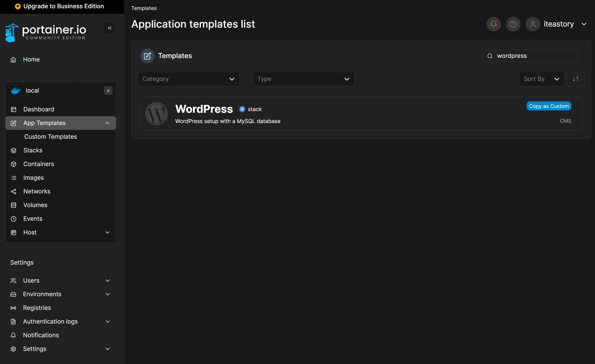Screen dimensions: 595x364
Task: Collapse sidebar with double chevron icon
Action: (109, 28)
